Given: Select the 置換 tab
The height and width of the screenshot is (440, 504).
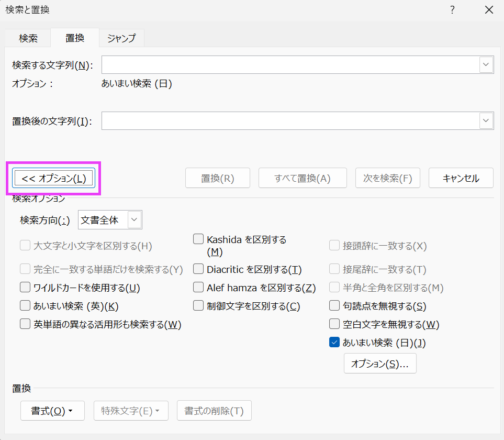Looking at the screenshot, I should click(75, 38).
